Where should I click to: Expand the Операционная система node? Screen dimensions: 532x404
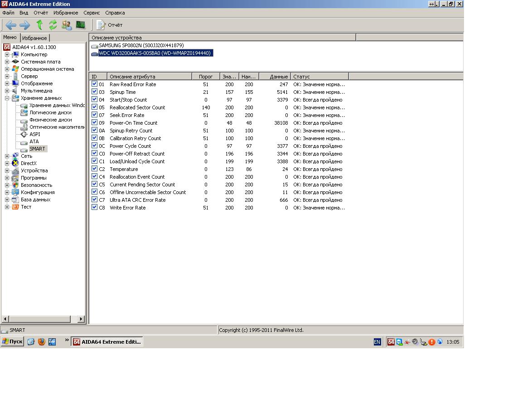[7, 69]
